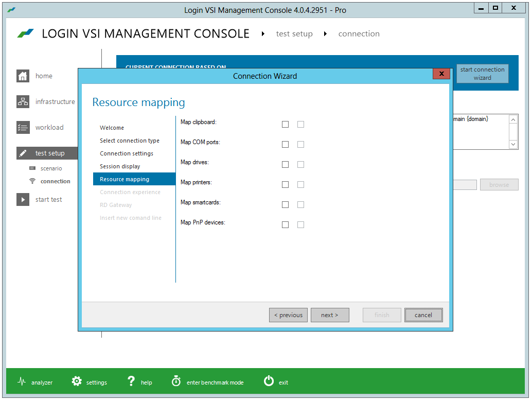Click the previous button
The image size is (532, 400).
coord(289,315)
